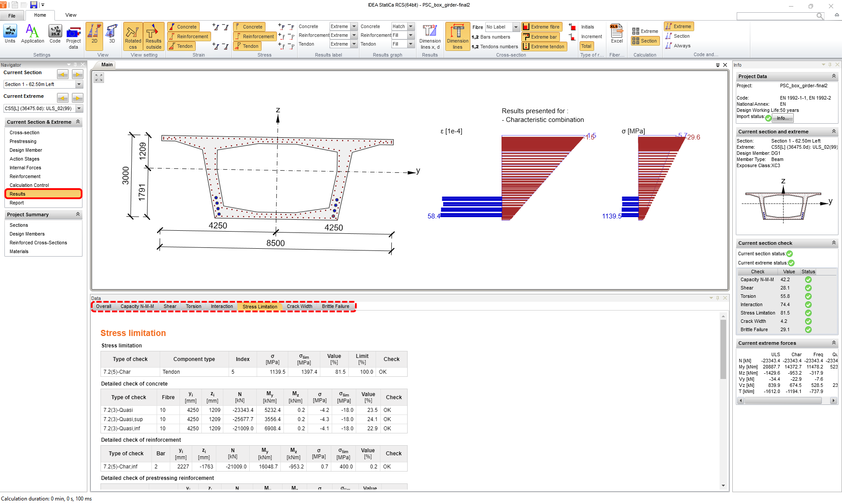Collapse Project Summary group

[x=78, y=214]
